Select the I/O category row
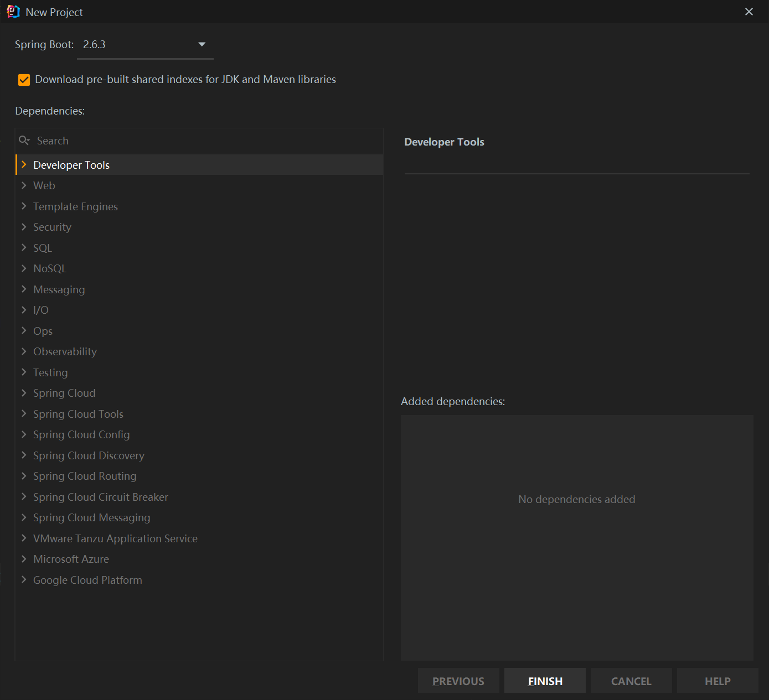769x700 pixels. point(199,310)
